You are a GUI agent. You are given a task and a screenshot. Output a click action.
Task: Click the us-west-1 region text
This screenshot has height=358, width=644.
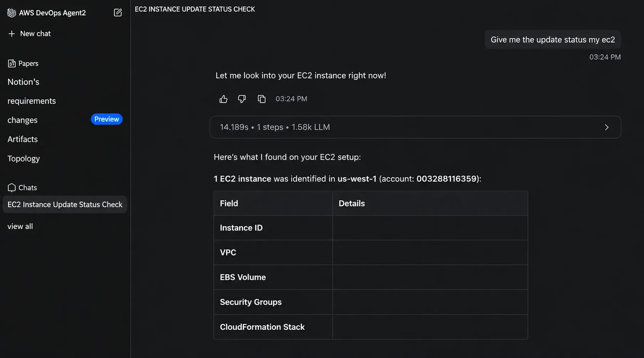click(357, 179)
